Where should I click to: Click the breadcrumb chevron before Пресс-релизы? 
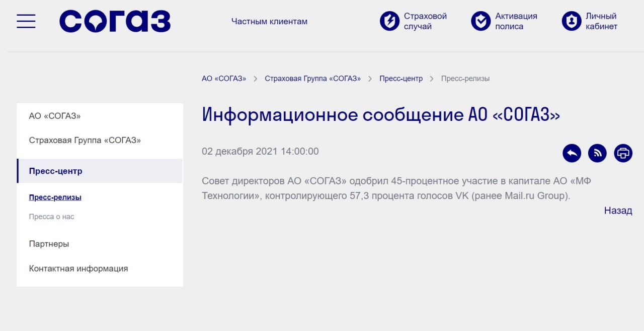pos(432,79)
